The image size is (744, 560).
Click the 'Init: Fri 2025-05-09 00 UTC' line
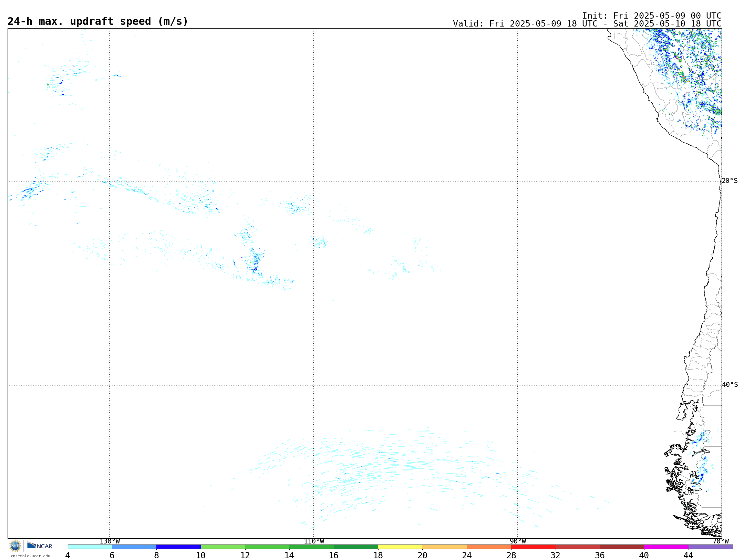coord(652,16)
